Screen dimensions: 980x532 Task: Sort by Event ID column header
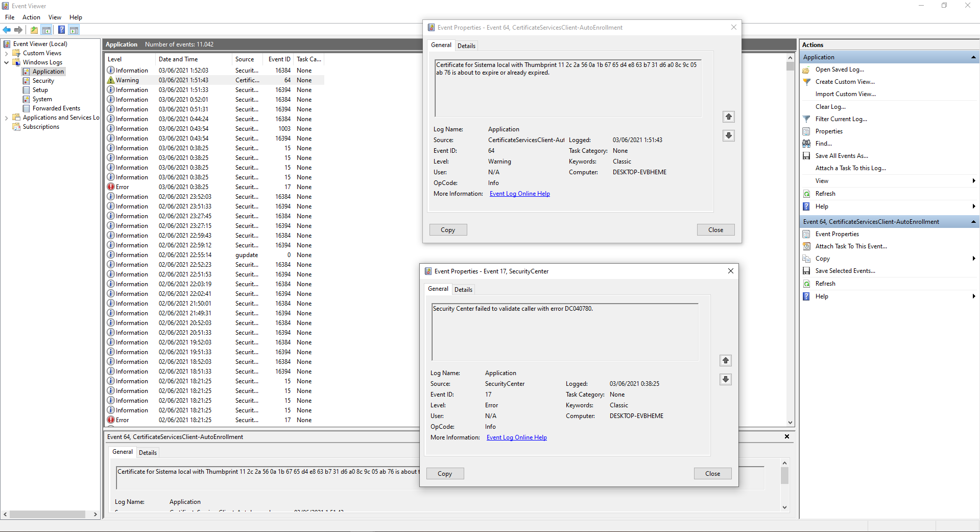coord(279,59)
